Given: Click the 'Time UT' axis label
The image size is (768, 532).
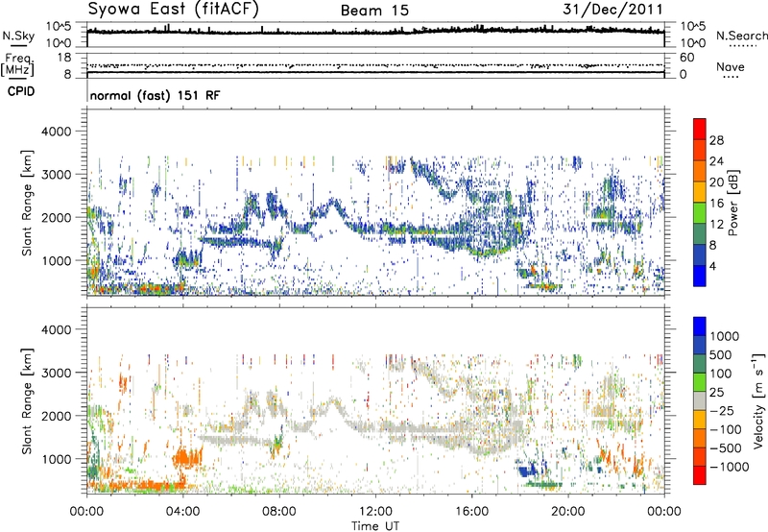Looking at the screenshot, I should (375, 526).
